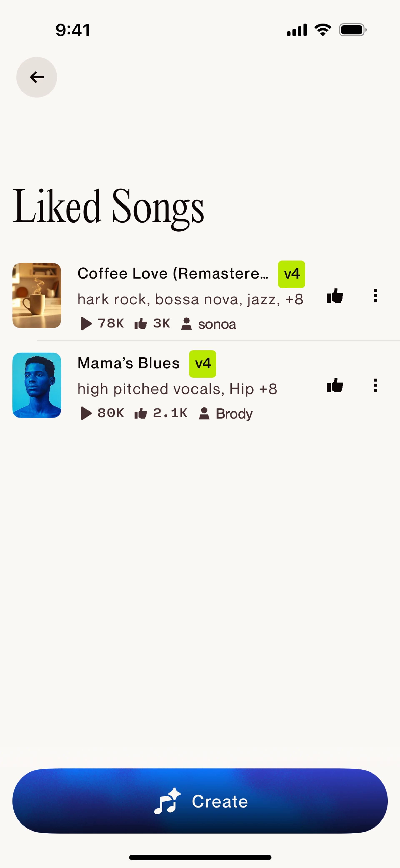The width and height of the screenshot is (400, 868).
Task: Expand the +8 tags on Coffee Love
Action: (x=294, y=299)
